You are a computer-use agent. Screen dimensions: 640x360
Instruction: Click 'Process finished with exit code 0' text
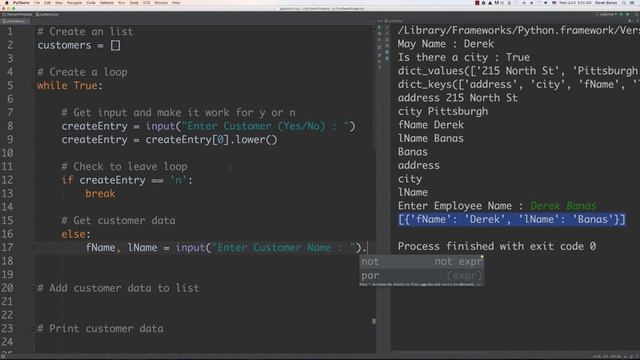pos(497,247)
